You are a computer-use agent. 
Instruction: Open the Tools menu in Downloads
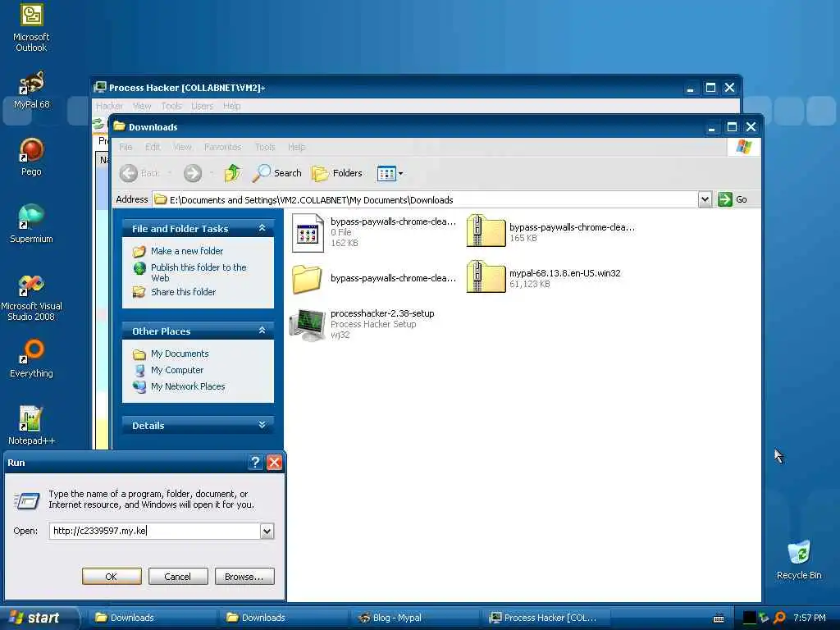point(265,147)
